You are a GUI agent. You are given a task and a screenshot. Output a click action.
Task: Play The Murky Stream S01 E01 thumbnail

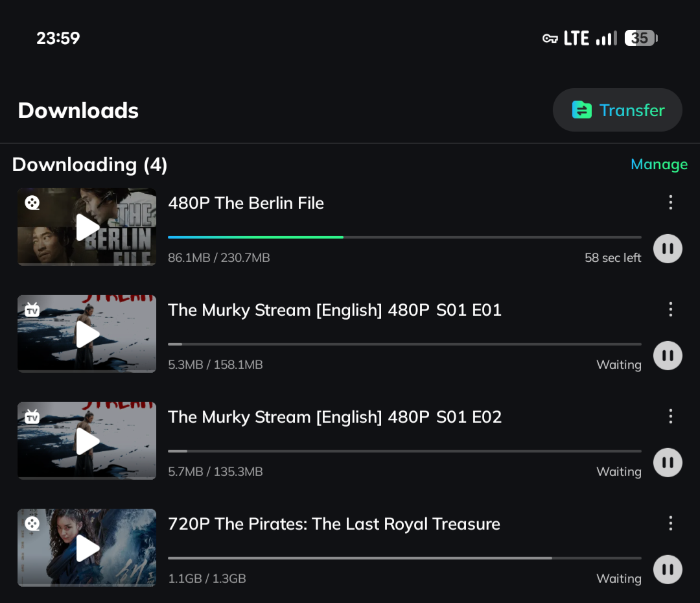coord(87,334)
